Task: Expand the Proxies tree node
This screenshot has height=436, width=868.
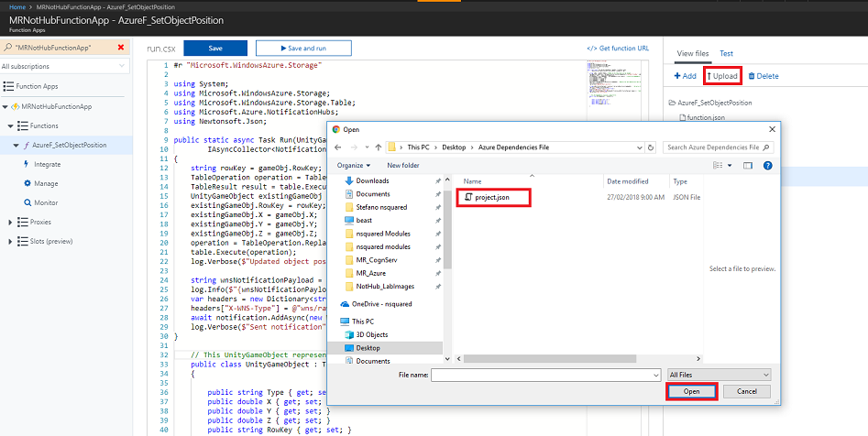Action: pyautogui.click(x=9, y=222)
